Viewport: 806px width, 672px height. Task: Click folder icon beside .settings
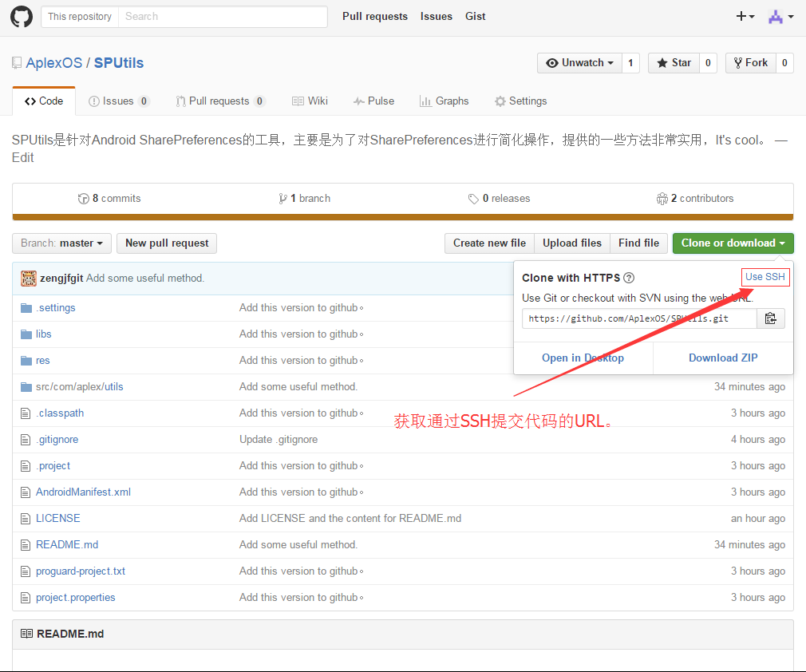26,308
